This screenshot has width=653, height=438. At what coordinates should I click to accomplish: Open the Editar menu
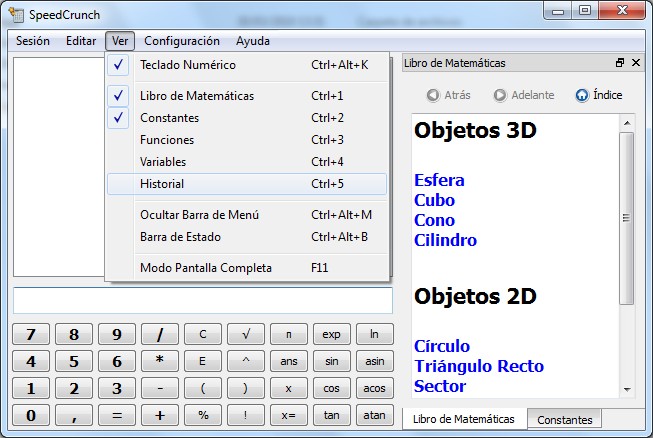(x=81, y=41)
